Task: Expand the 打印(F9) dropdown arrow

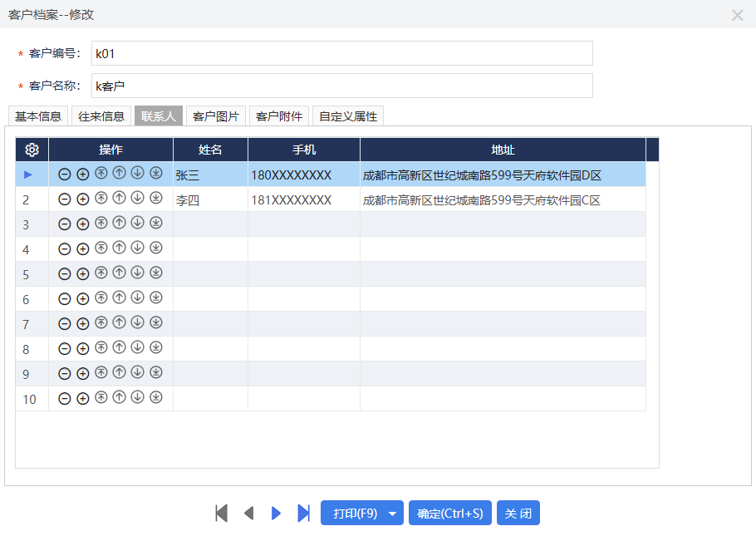Action: click(x=392, y=514)
